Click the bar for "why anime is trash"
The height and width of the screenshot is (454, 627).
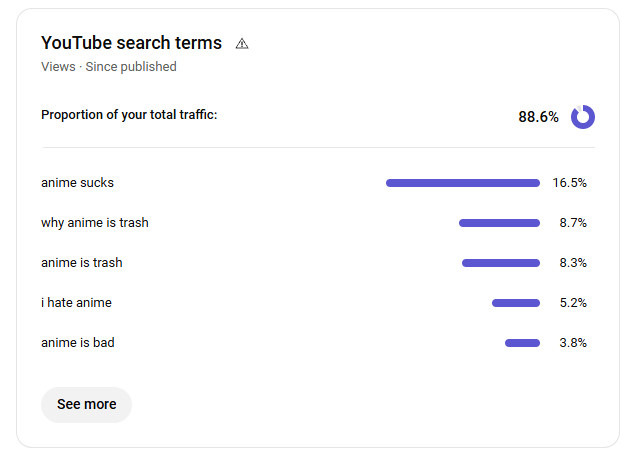(x=499, y=223)
